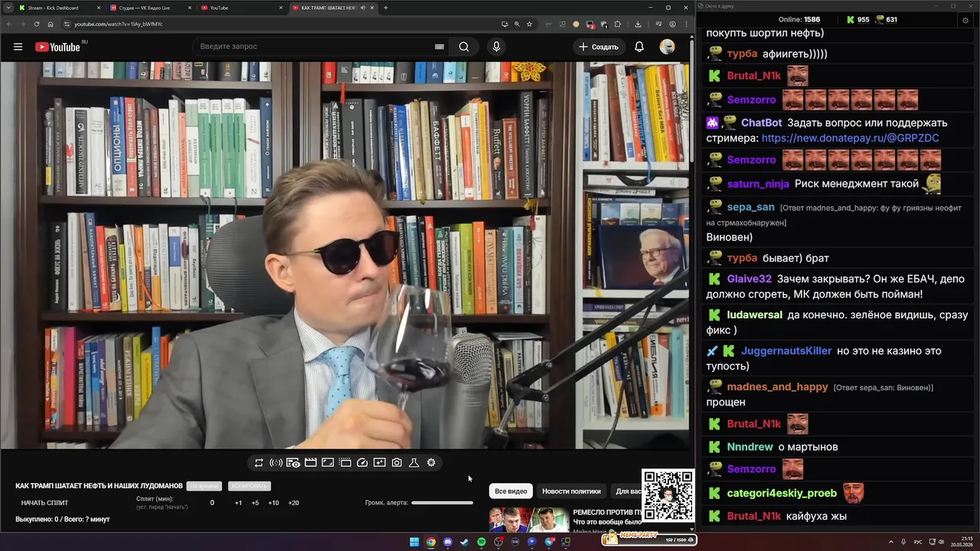Click the QR code overlay image
Viewport: 980px width, 551px height.
tap(668, 496)
